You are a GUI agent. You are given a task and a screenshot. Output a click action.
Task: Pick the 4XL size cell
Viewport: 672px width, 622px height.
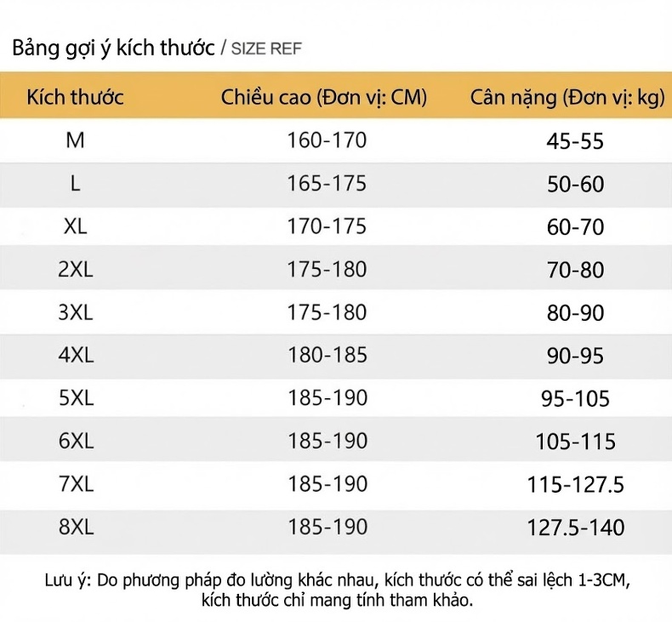pos(76,355)
